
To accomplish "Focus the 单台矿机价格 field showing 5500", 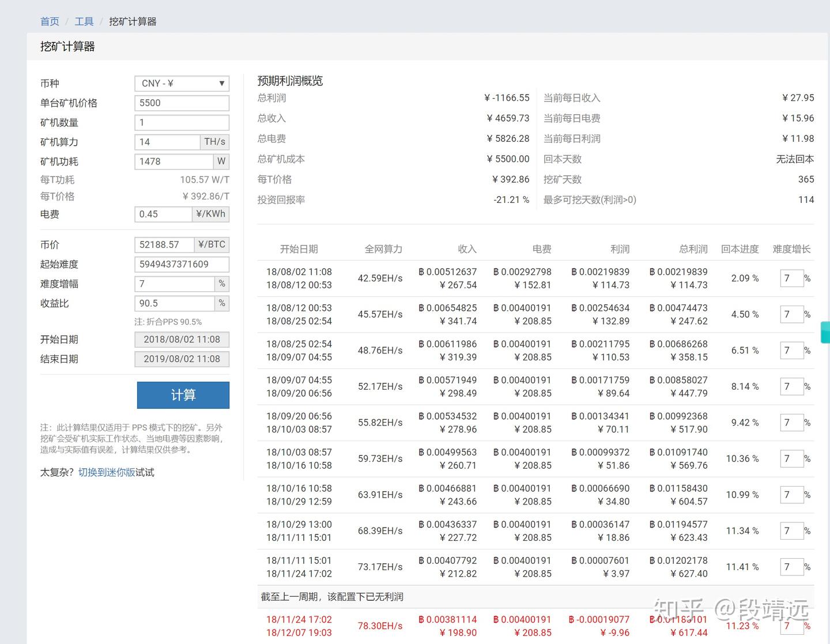I will pyautogui.click(x=182, y=103).
